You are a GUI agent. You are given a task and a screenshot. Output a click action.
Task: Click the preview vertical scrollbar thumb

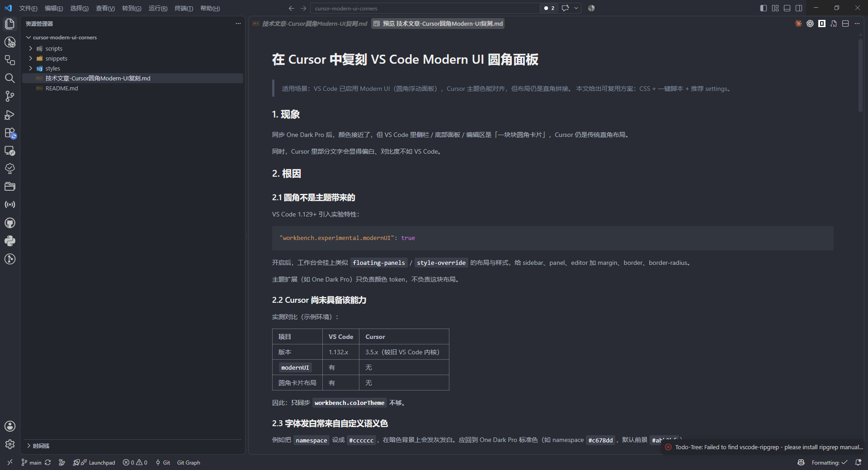pyautogui.click(x=860, y=75)
